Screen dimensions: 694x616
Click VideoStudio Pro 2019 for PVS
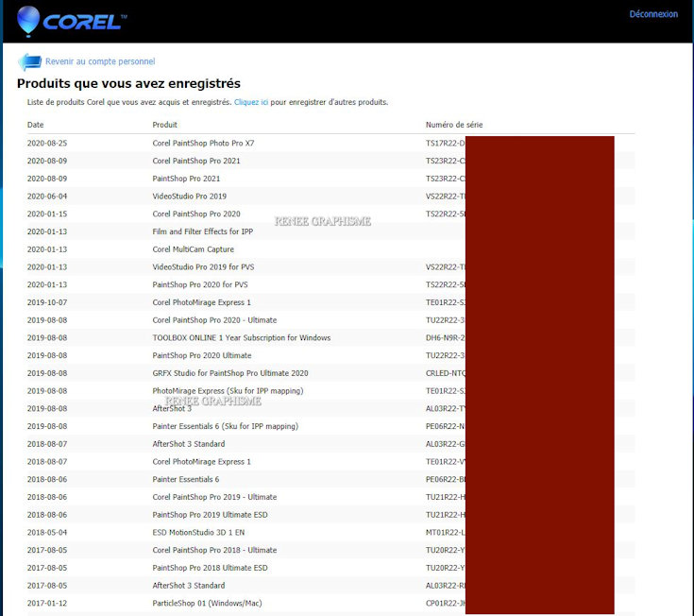pyautogui.click(x=203, y=267)
